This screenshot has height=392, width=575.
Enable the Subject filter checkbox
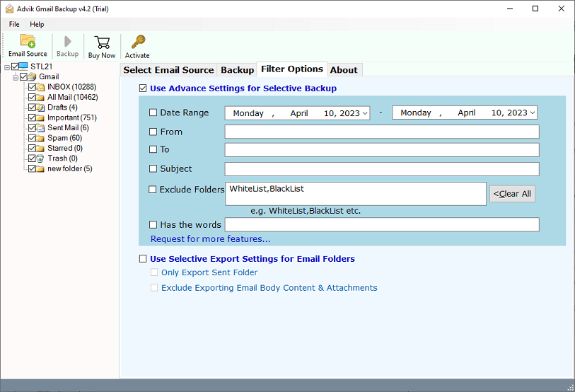[153, 168]
